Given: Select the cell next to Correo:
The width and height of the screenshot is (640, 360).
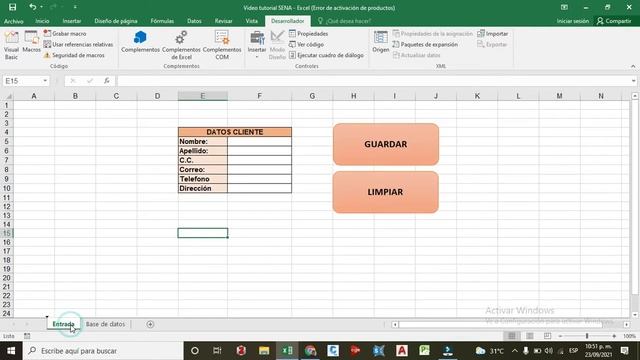Looking at the screenshot, I should [x=260, y=169].
